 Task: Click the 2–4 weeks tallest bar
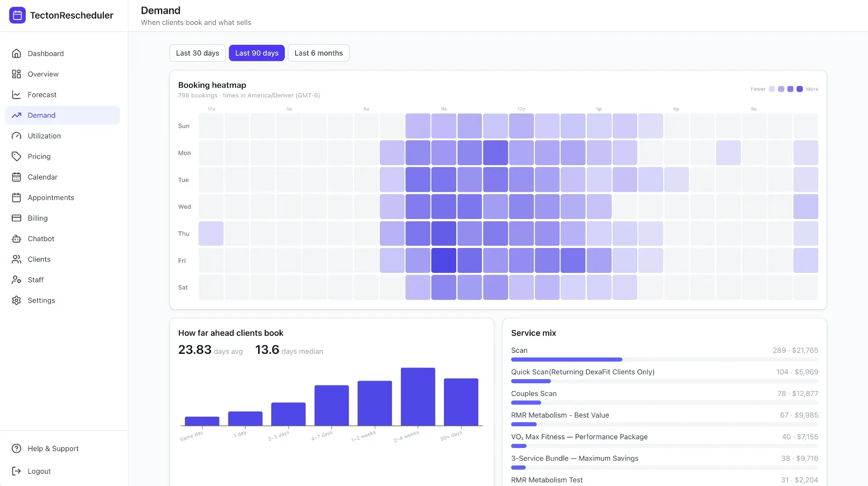(418, 397)
